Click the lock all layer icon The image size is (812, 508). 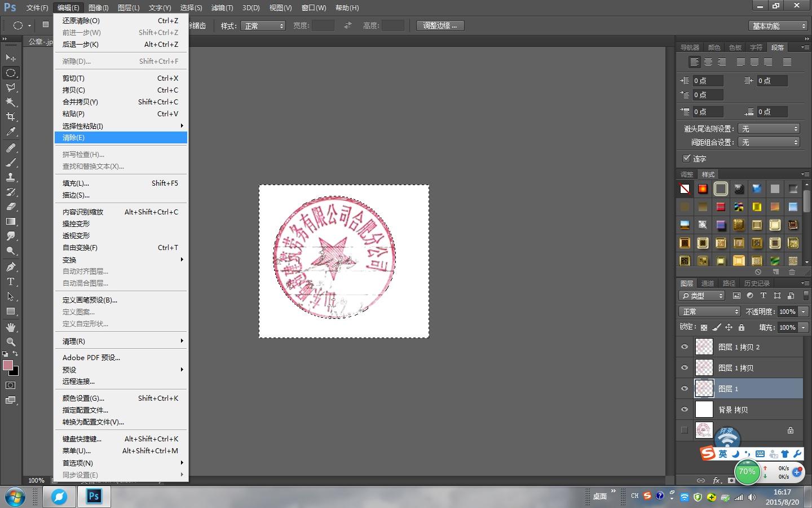tap(742, 327)
